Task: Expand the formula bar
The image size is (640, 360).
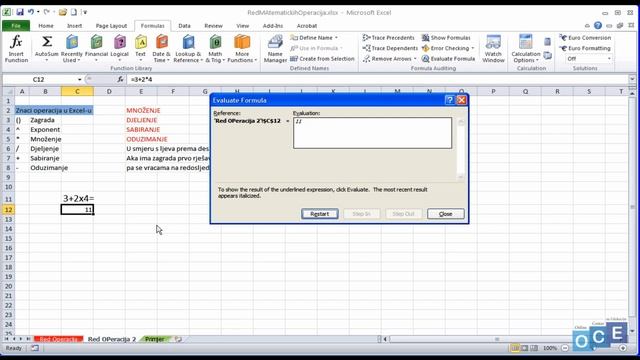Action: pos(632,79)
